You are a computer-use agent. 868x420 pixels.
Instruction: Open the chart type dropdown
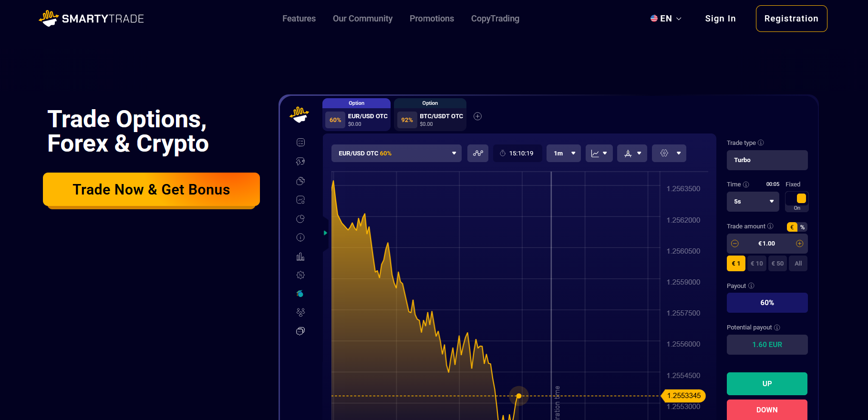point(599,153)
